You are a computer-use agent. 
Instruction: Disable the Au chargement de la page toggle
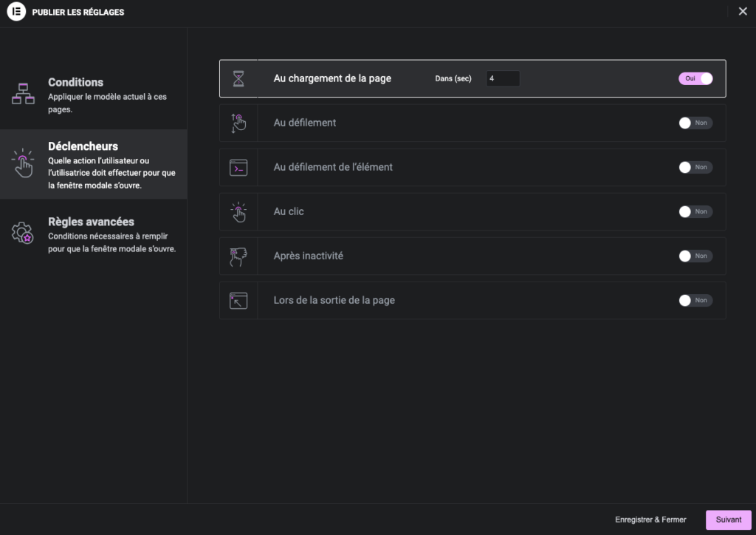click(695, 78)
